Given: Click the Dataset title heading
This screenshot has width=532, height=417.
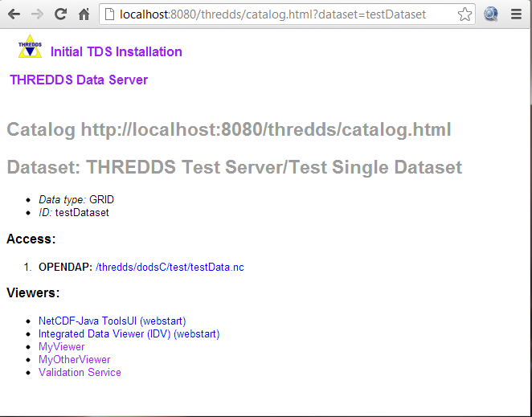Looking at the screenshot, I should pyautogui.click(x=234, y=168).
